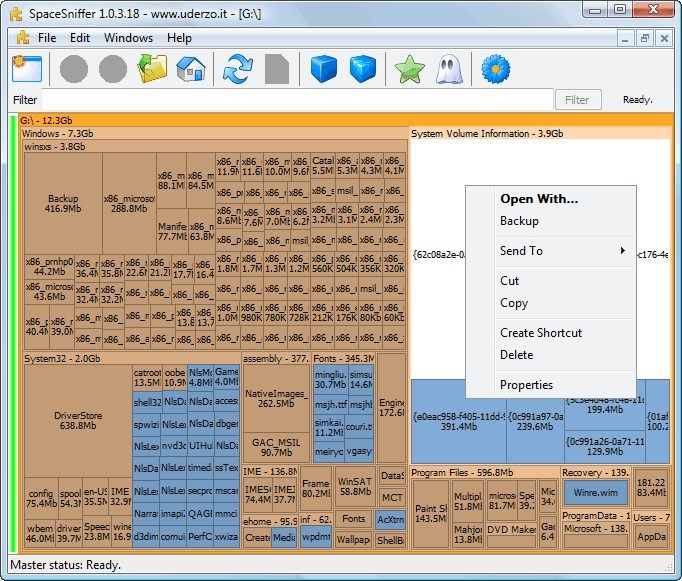The height and width of the screenshot is (581, 682).
Task: Choose Open With... in context menu
Action: 539,199
